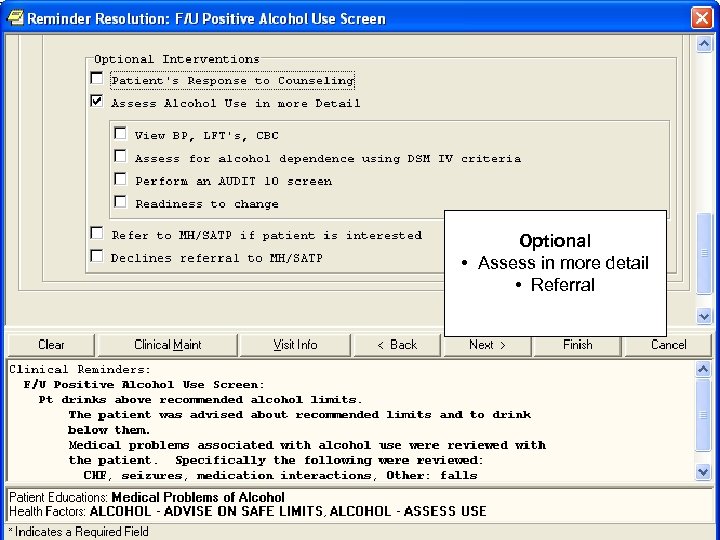Click the 'F/U Positive Alcohol Use Screen:' line

point(144,384)
